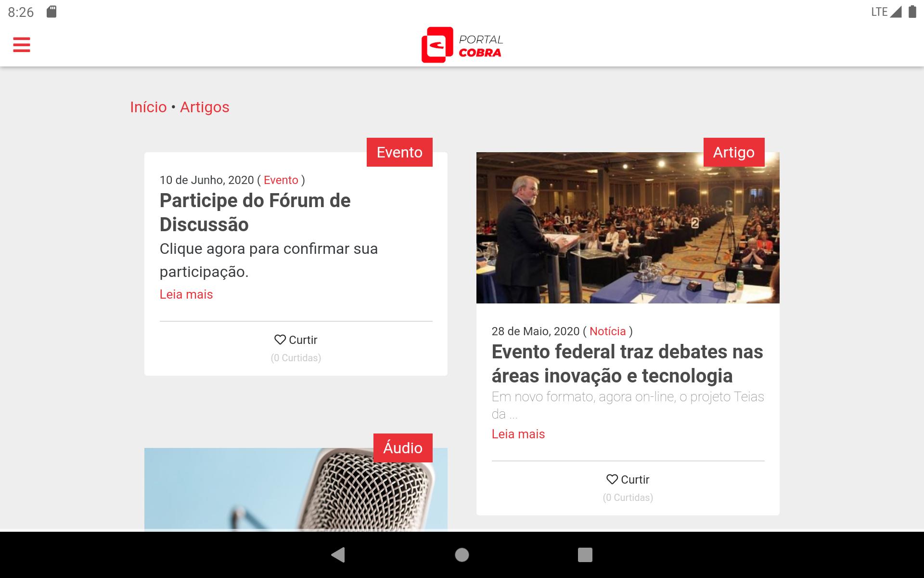Viewport: 924px width, 578px height.
Task: Open Artigos breadcrumb link
Action: pos(205,107)
